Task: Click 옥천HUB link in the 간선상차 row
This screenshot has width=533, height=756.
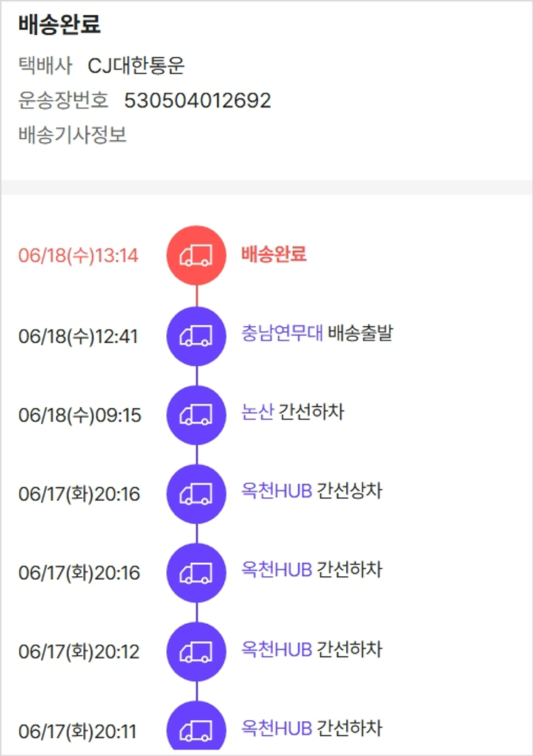Action: [276, 491]
